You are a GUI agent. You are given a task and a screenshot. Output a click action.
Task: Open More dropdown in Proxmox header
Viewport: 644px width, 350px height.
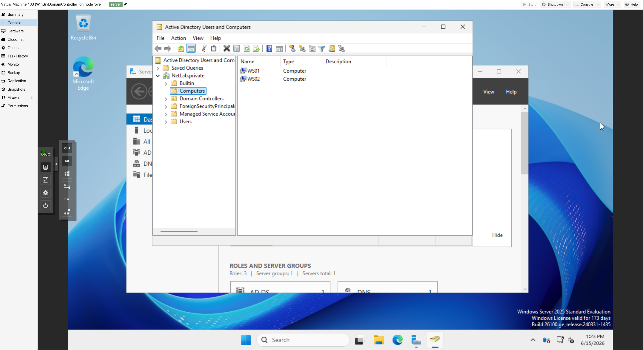point(612,5)
